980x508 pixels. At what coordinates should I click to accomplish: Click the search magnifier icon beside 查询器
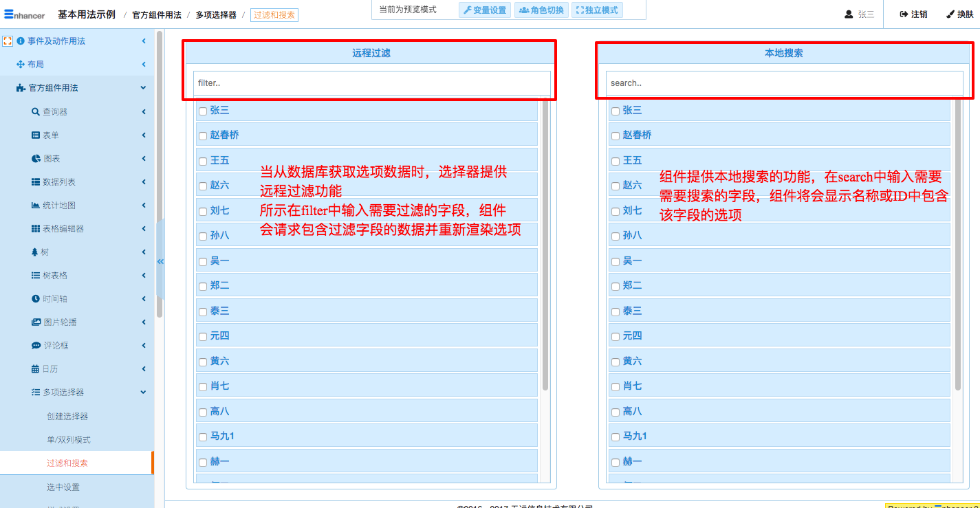click(36, 112)
